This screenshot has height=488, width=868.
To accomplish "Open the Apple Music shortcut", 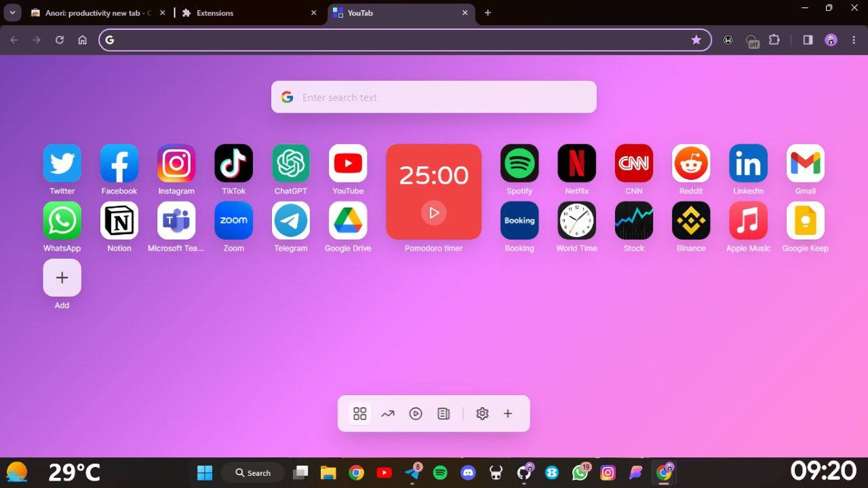I will tap(748, 221).
